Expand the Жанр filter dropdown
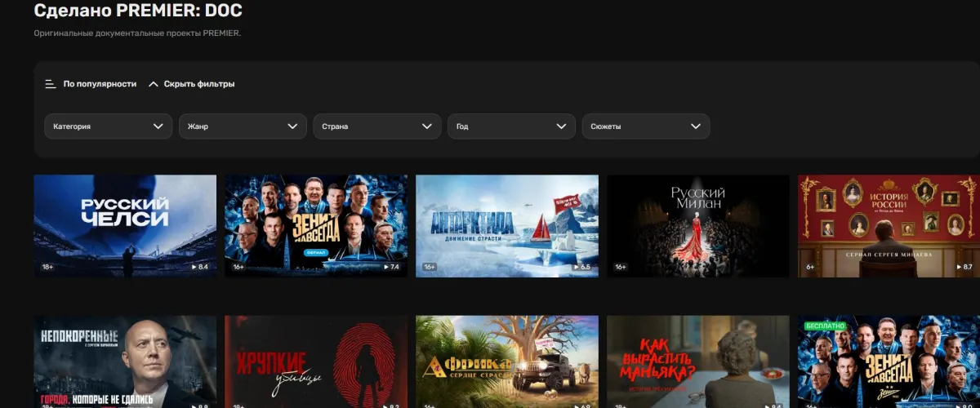This screenshot has width=980, height=408. pos(243,126)
